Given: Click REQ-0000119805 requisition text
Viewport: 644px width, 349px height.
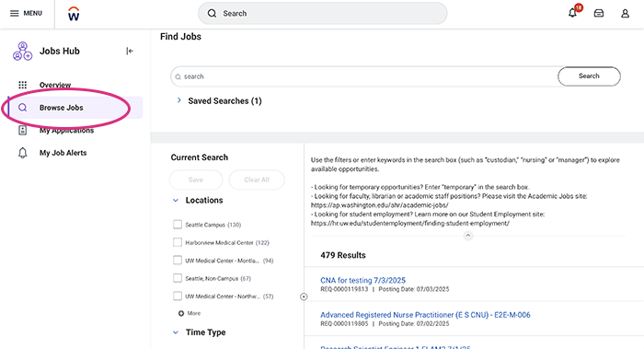Looking at the screenshot, I should [x=344, y=324].
